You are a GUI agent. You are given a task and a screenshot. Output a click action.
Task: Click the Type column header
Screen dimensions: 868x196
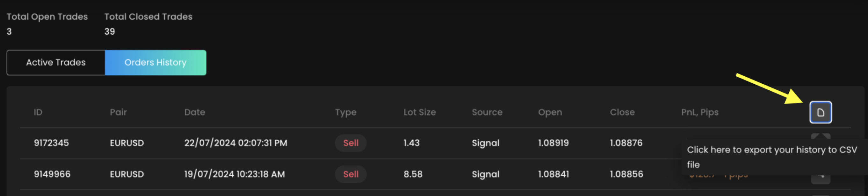(345, 112)
